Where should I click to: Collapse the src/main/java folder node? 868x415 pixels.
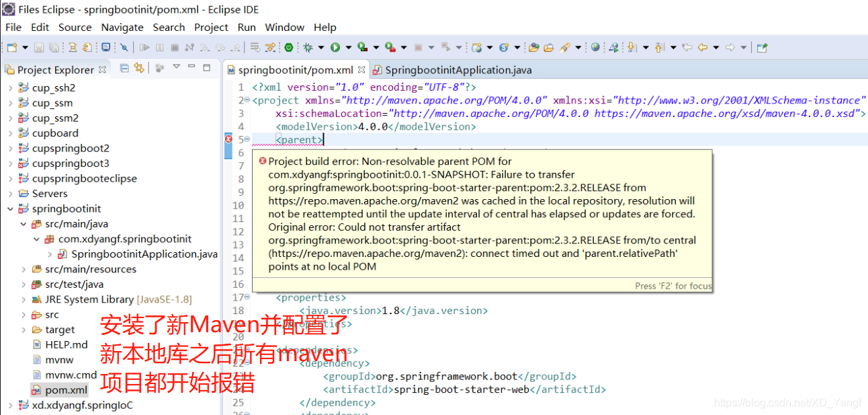coord(24,224)
